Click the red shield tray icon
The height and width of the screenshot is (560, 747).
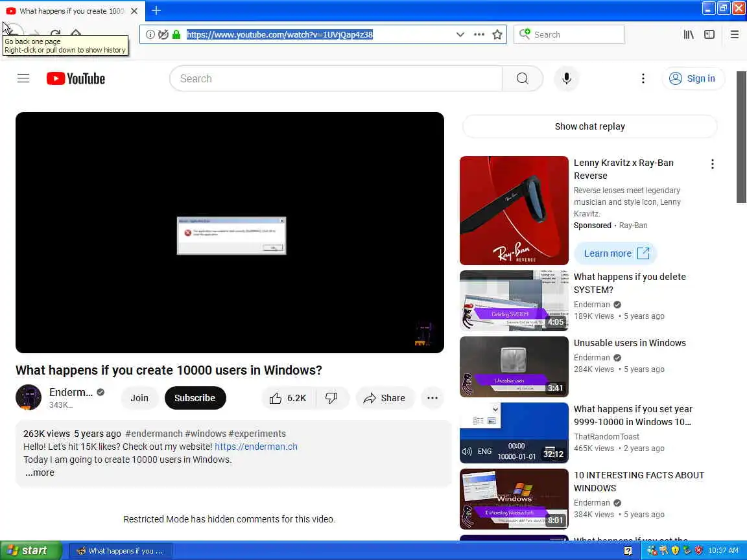pos(698,550)
